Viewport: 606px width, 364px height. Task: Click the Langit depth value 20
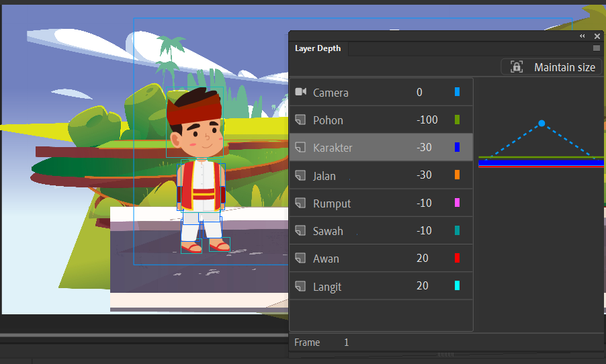coord(423,285)
